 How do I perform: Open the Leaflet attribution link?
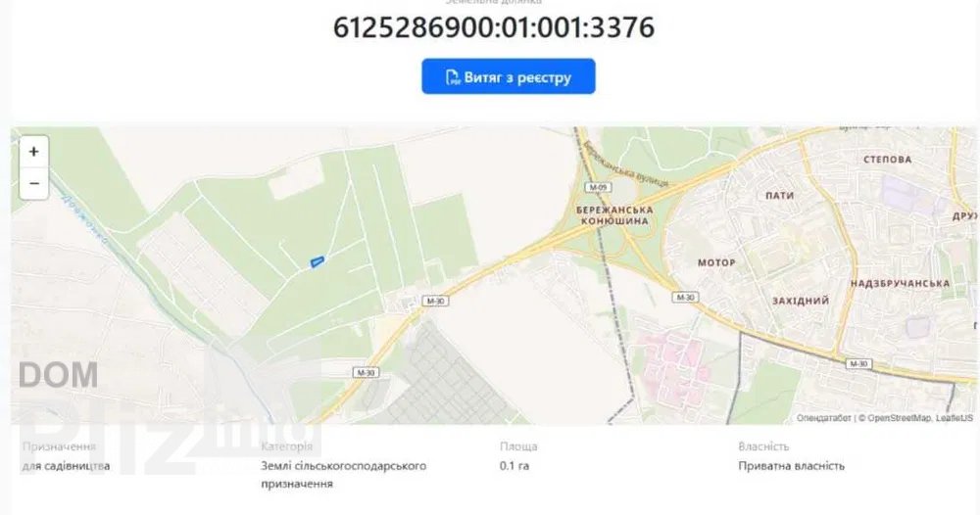(955, 418)
